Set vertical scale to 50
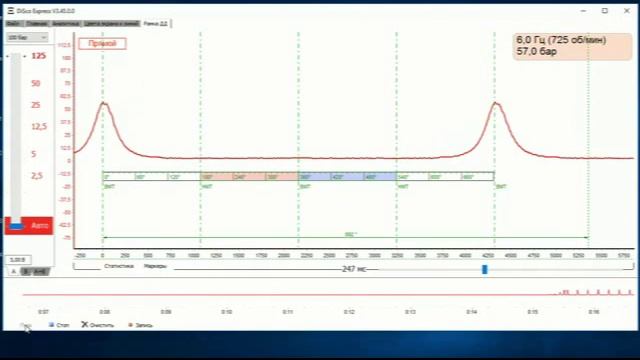 coord(36,84)
